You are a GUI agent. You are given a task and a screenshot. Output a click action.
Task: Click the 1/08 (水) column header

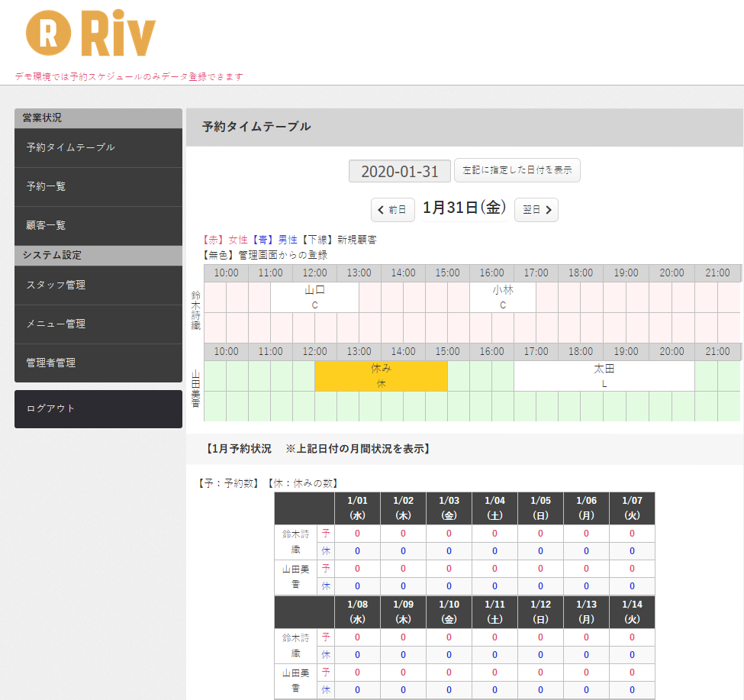pyautogui.click(x=357, y=611)
